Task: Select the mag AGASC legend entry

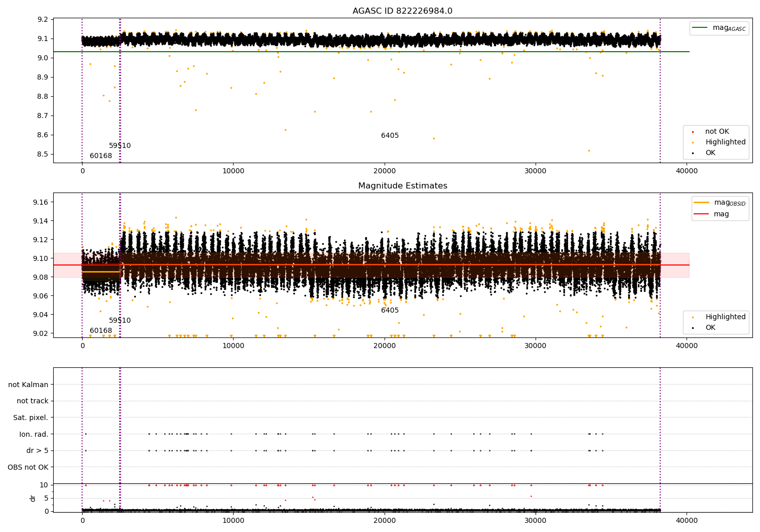Action: (719, 28)
